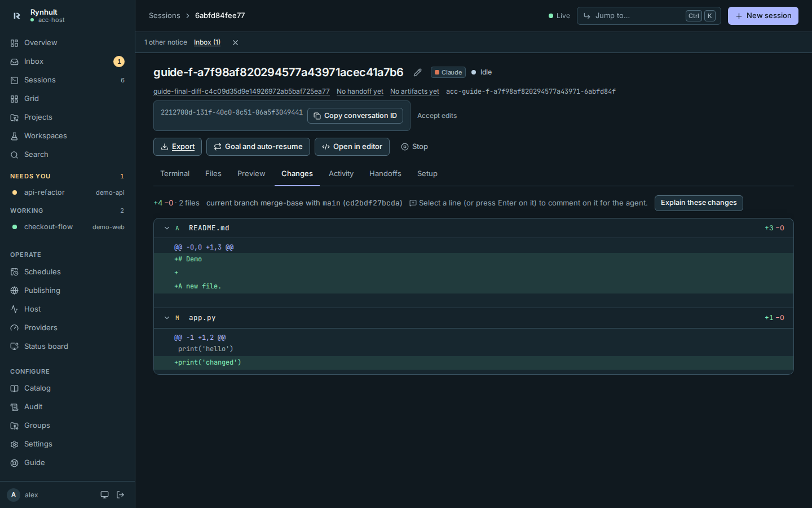Open the Publishing page
The width and height of the screenshot is (812, 508).
click(68, 291)
